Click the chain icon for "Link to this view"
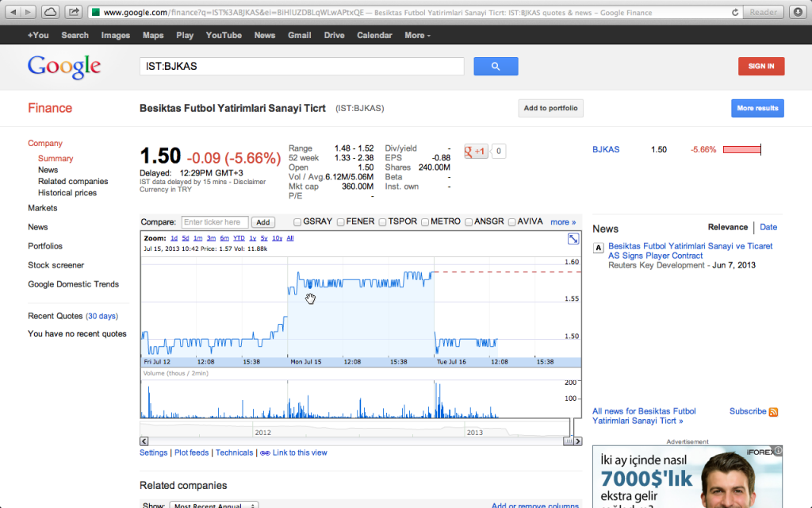This screenshot has height=508, width=812. point(263,452)
